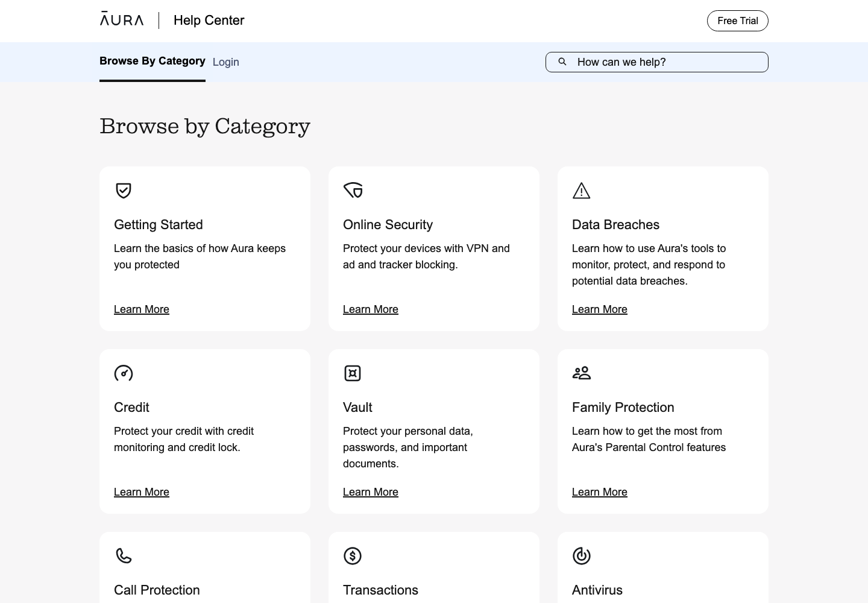
Task: Click the Vault safe icon
Action: point(353,373)
